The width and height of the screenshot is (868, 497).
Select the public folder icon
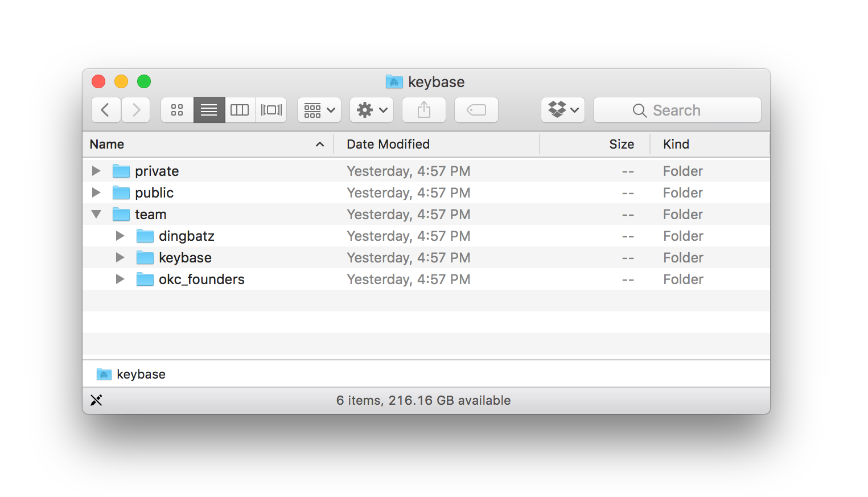(121, 192)
